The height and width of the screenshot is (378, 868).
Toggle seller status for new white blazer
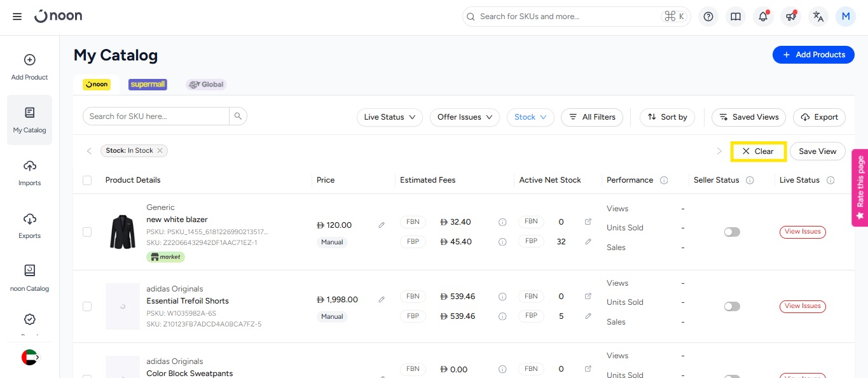coord(732,232)
